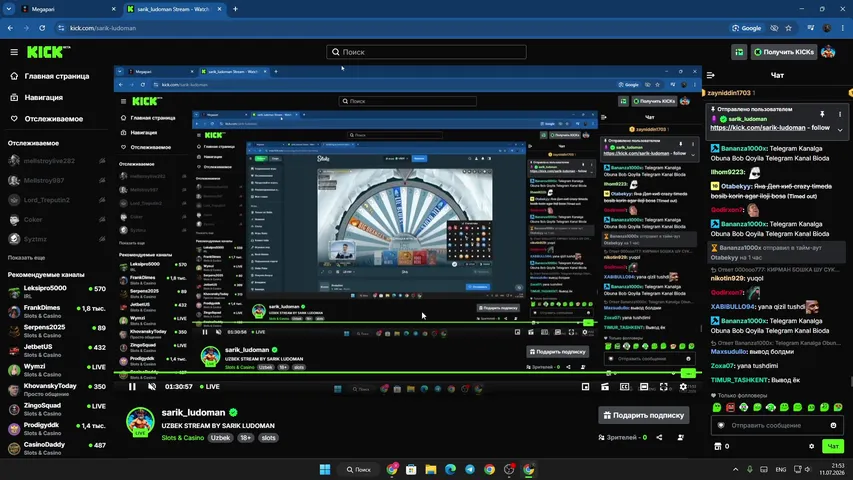Open the browser tab search dropdown

pyautogui.click(x=9, y=9)
